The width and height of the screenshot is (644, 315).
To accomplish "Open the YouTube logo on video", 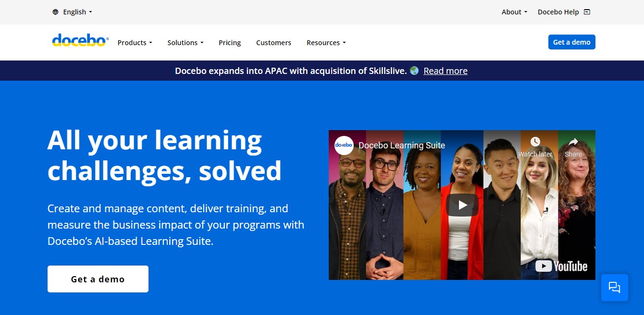I will coord(561,266).
